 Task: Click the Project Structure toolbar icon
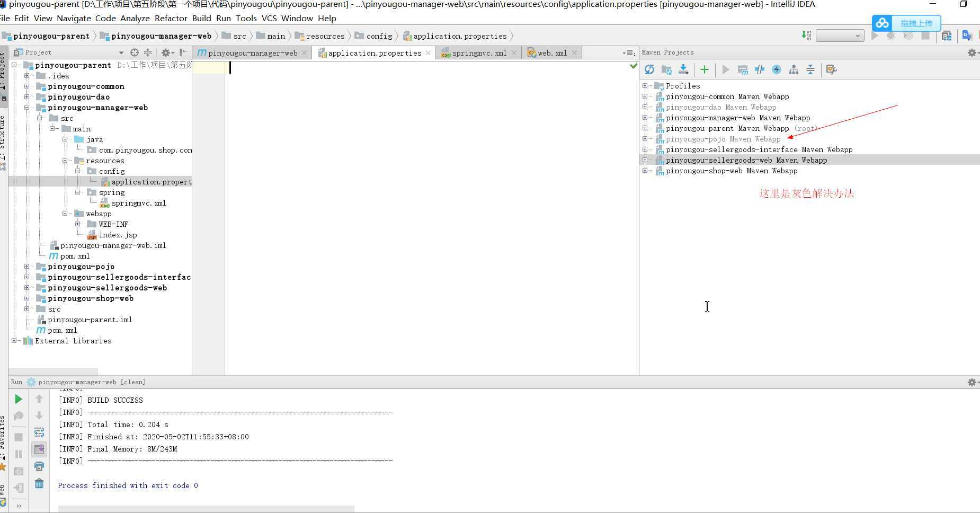click(947, 36)
